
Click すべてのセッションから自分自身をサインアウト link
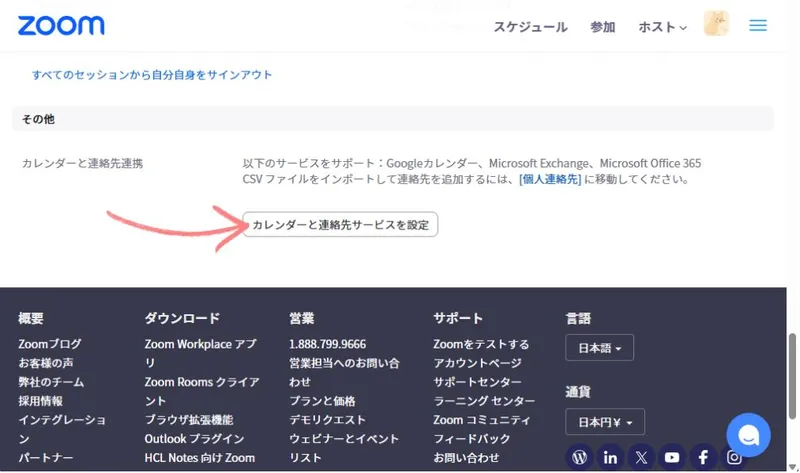point(152,75)
